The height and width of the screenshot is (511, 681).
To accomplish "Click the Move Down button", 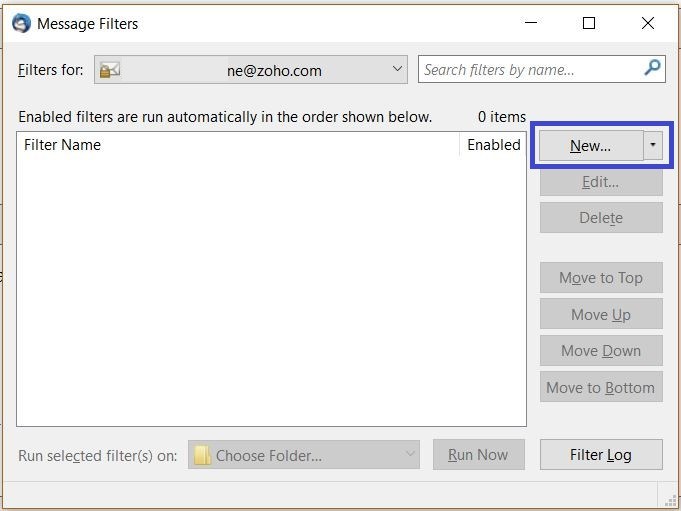I will (601, 350).
